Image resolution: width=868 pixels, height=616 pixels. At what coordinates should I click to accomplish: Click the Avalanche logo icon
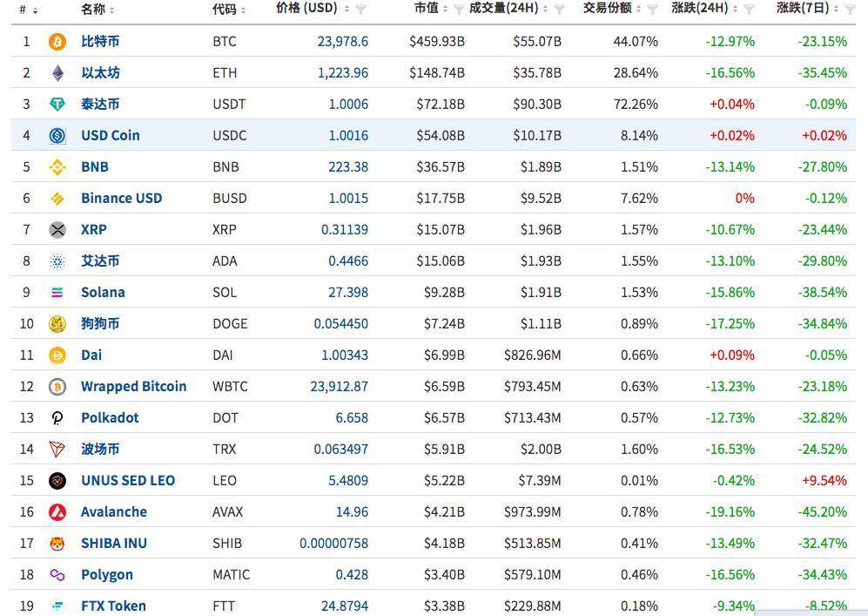(57, 511)
